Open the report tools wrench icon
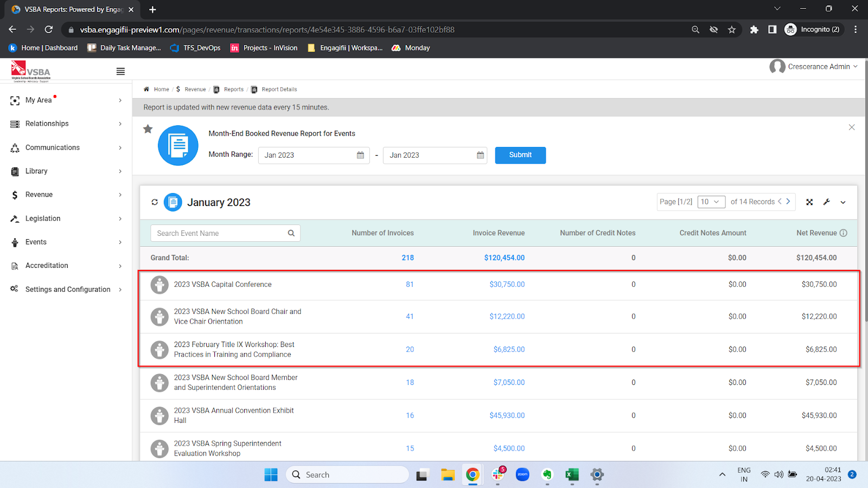The width and height of the screenshot is (868, 488). [x=826, y=202]
